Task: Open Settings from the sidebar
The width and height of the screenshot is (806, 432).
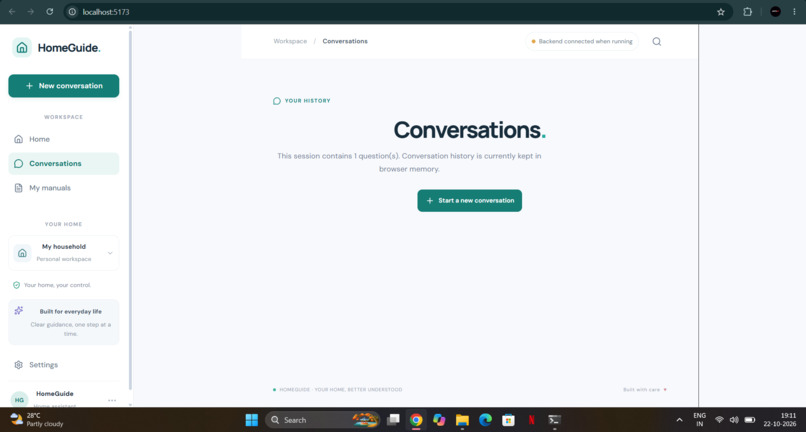Action: point(64,365)
